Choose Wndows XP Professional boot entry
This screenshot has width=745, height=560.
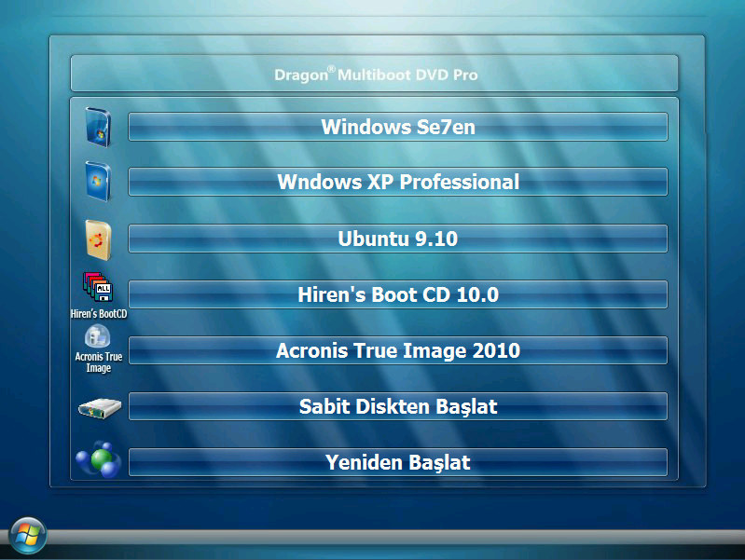click(398, 182)
